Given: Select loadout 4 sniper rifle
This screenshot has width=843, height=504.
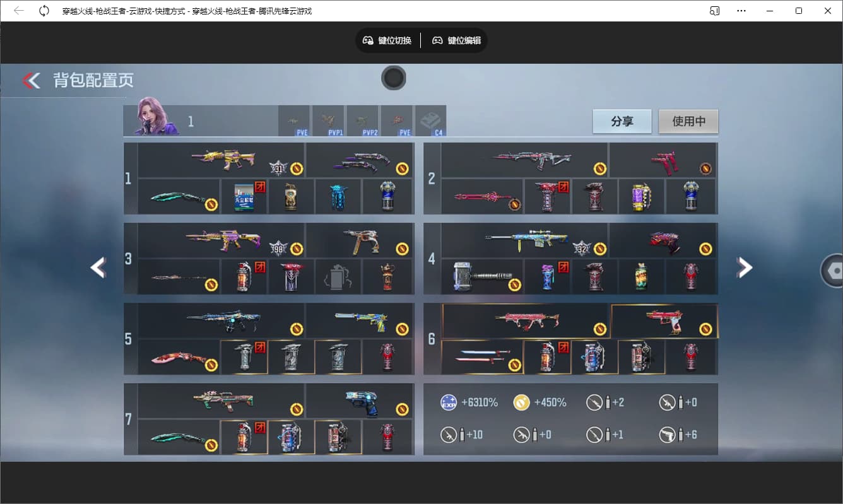Looking at the screenshot, I should (524, 240).
